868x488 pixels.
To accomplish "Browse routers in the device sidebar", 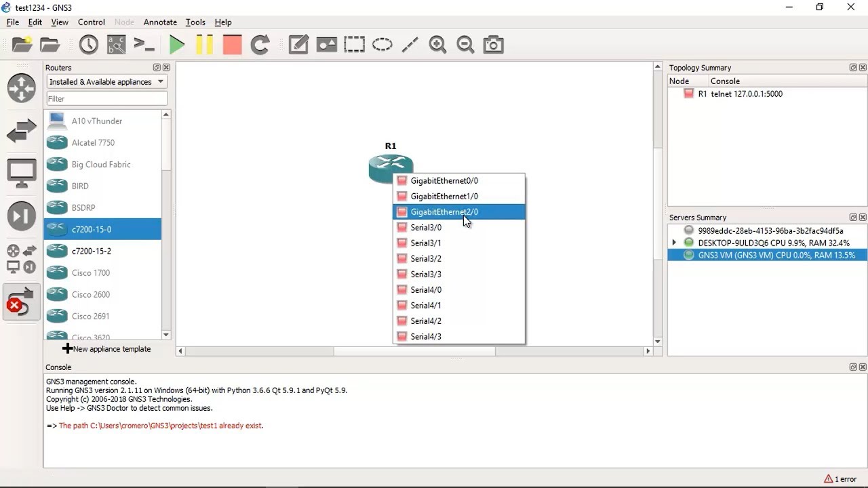I will point(22,88).
